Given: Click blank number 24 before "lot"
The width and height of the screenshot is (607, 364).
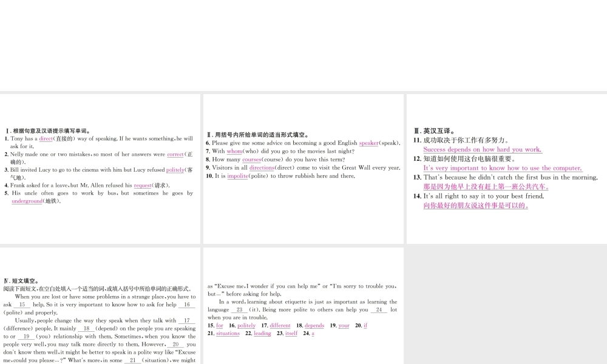Looking at the screenshot, I should 379,310.
